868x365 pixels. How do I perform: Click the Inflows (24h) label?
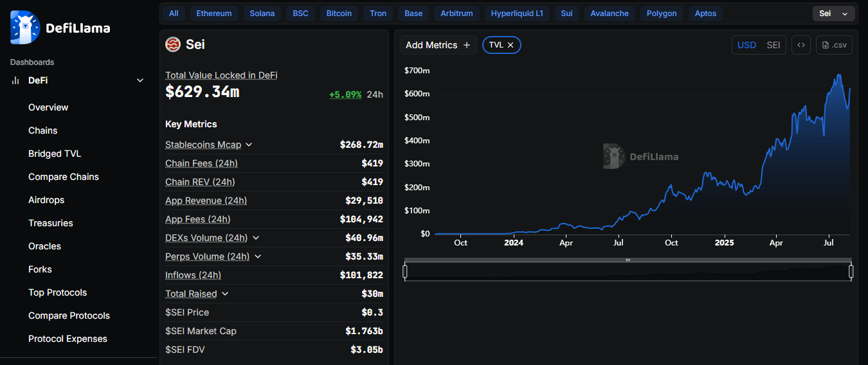point(194,275)
